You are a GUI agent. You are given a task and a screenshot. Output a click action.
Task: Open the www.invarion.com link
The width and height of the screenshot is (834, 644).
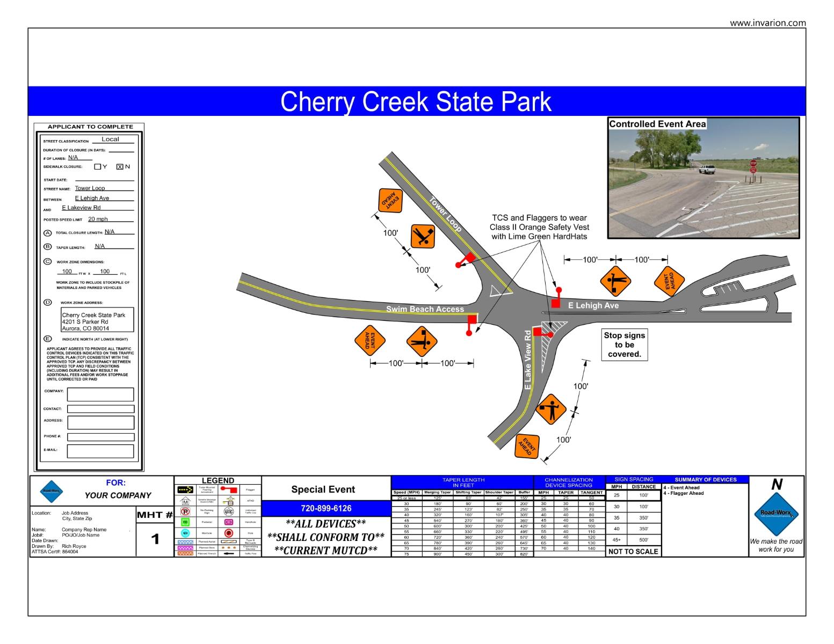[768, 23]
